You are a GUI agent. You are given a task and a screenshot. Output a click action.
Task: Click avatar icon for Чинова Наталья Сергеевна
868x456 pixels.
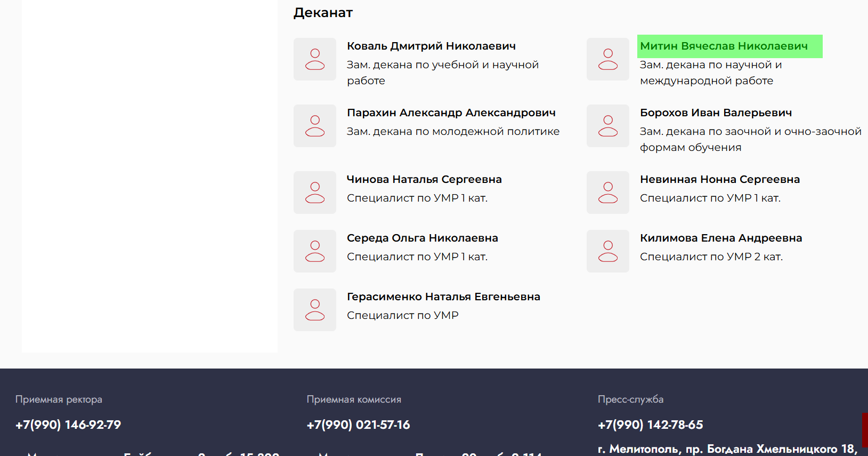pyautogui.click(x=315, y=193)
